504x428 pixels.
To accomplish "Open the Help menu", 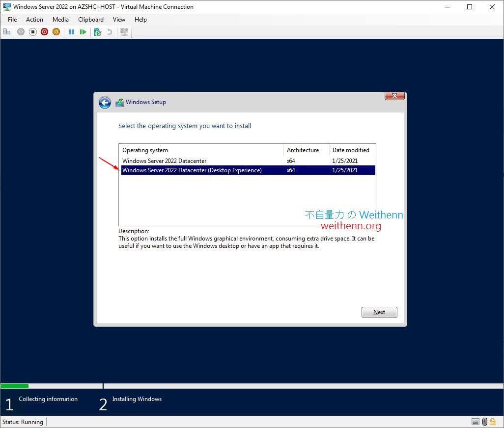I will coord(140,20).
